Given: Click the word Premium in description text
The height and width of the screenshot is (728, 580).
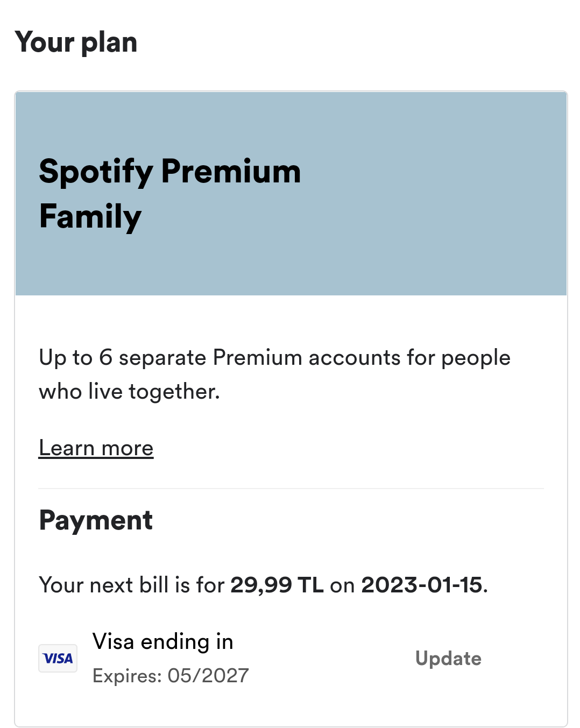Looking at the screenshot, I should [258, 358].
